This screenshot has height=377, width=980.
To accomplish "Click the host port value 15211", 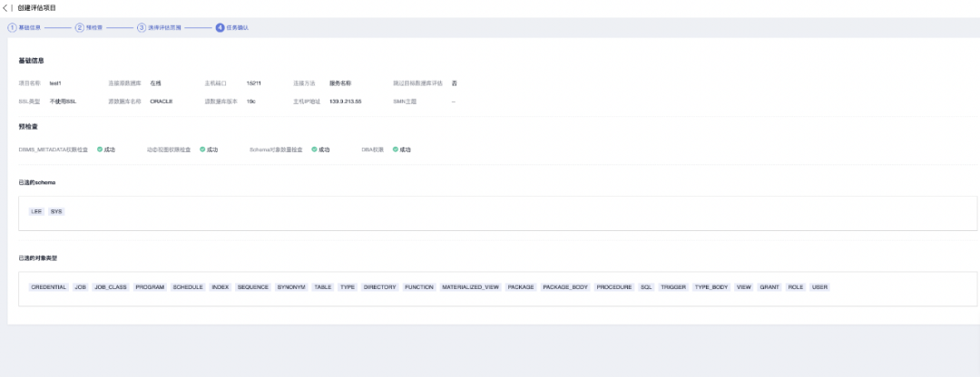I will [254, 83].
